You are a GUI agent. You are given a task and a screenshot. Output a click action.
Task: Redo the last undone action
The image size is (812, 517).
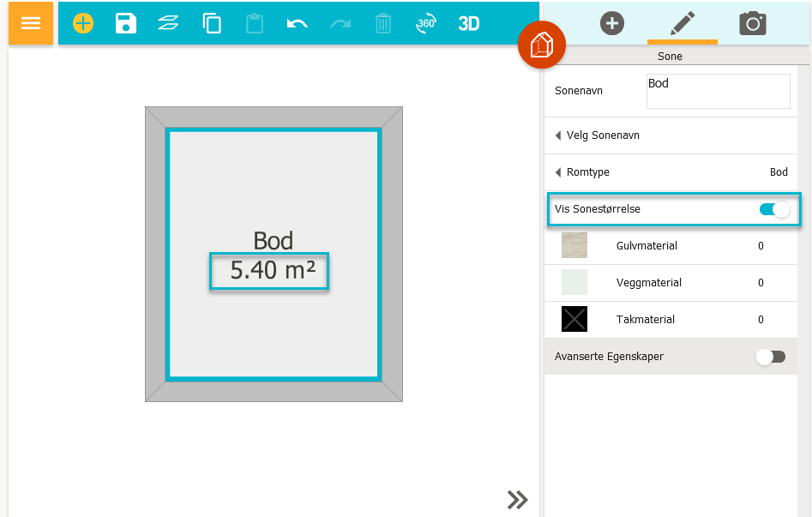340,23
